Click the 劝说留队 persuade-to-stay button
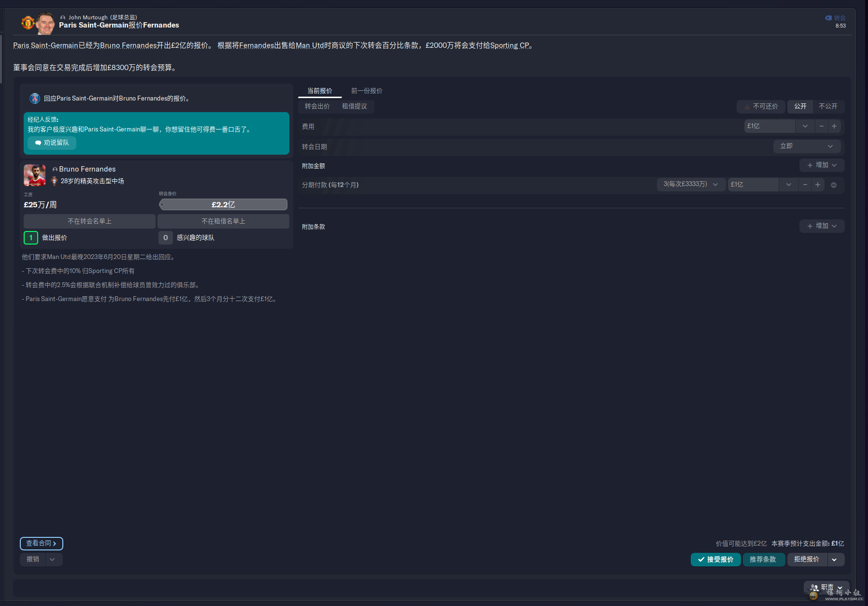Screen dimensions: 868x606 pyautogui.click(x=52, y=143)
